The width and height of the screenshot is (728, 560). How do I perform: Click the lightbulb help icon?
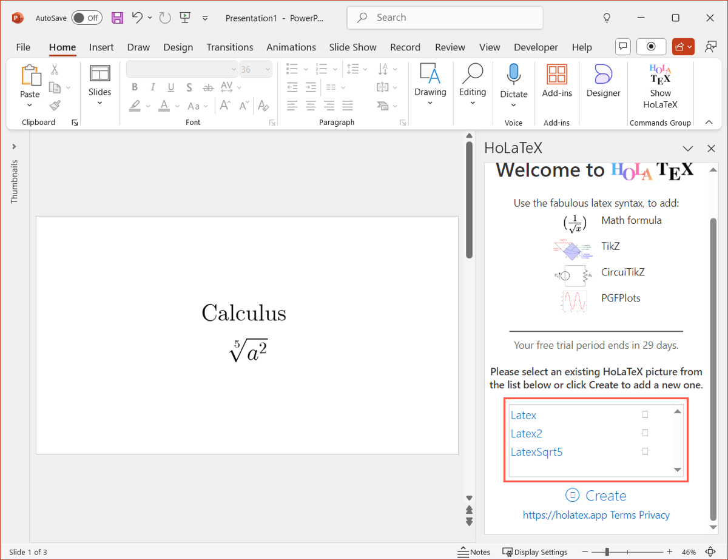pos(607,18)
